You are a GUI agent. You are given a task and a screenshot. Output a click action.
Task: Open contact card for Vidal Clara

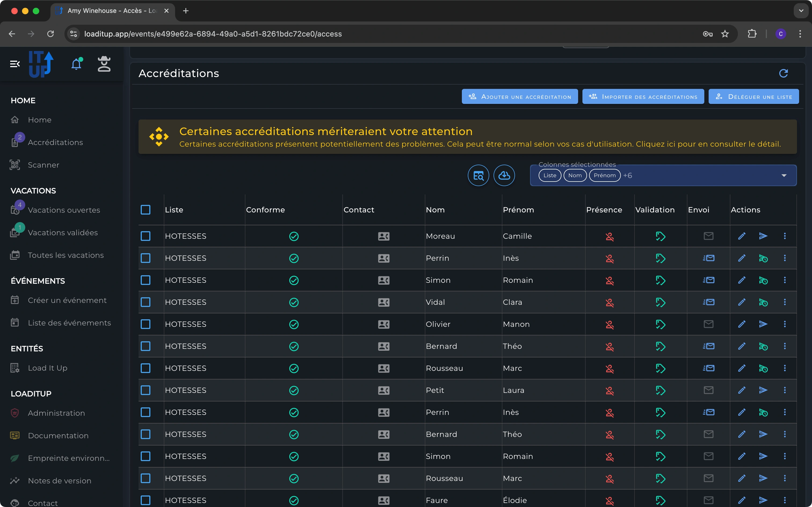(x=383, y=302)
